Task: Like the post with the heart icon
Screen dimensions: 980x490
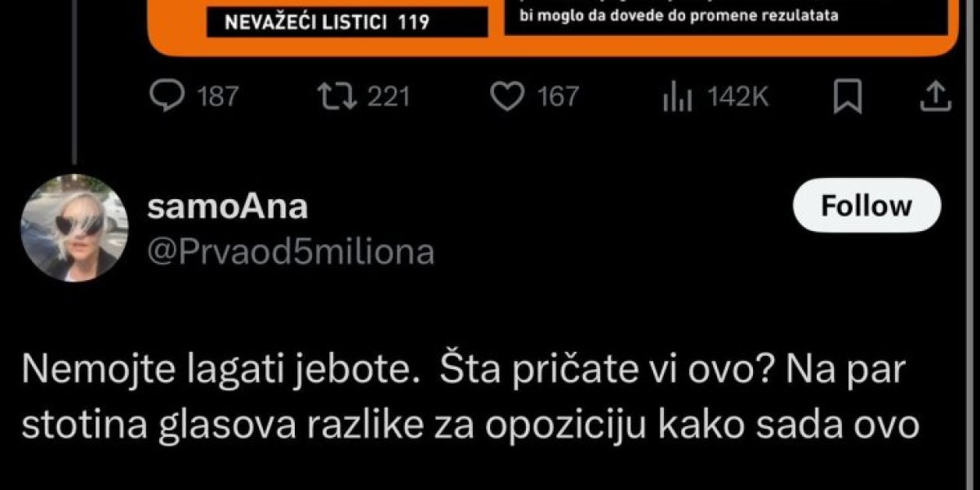Action: pos(510,98)
